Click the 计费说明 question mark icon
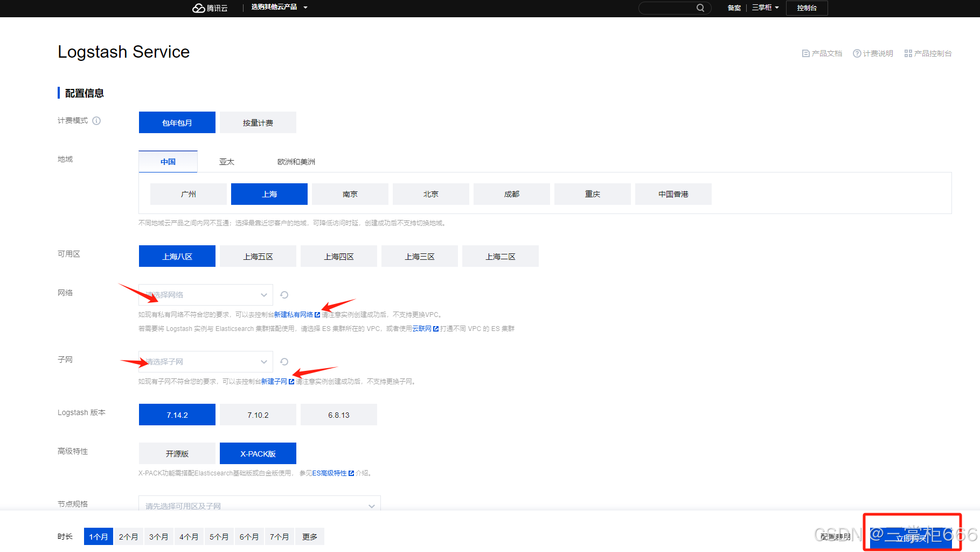The image size is (980, 552). [x=857, y=53]
